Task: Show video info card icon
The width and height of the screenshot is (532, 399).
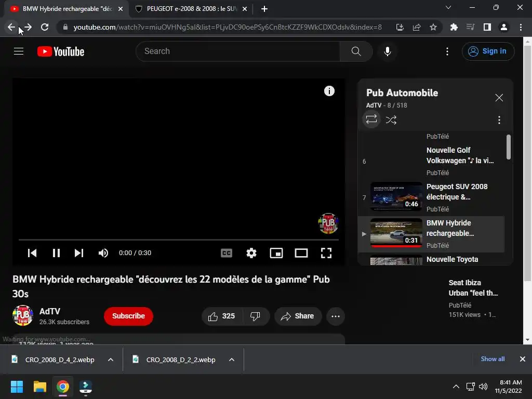Action: (x=329, y=91)
